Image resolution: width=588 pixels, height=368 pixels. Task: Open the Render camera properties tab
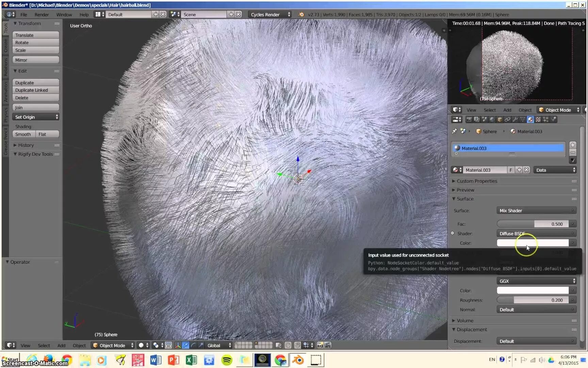(x=469, y=120)
